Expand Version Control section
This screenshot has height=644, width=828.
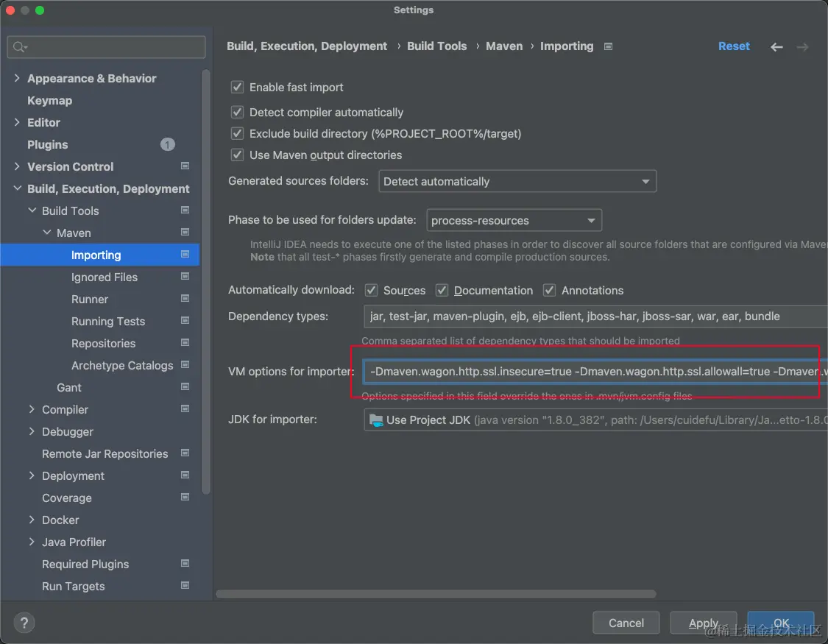[17, 166]
